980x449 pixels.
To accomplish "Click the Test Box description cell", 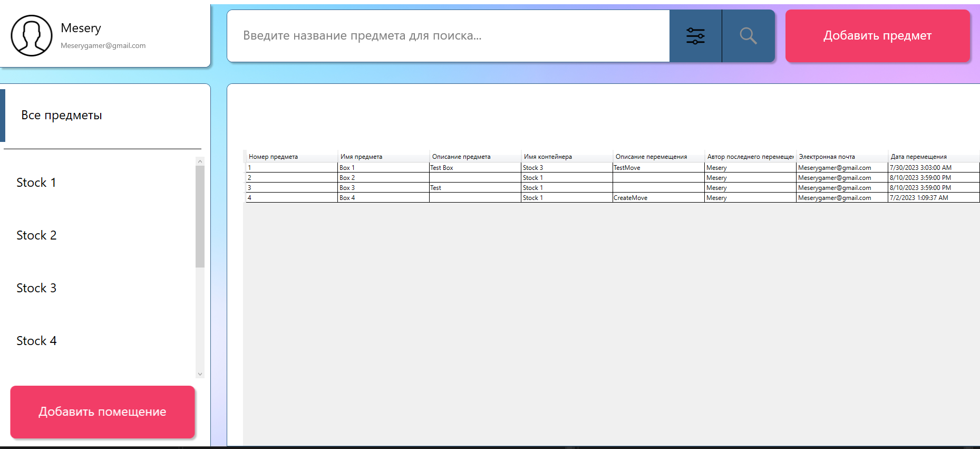I will (x=475, y=168).
